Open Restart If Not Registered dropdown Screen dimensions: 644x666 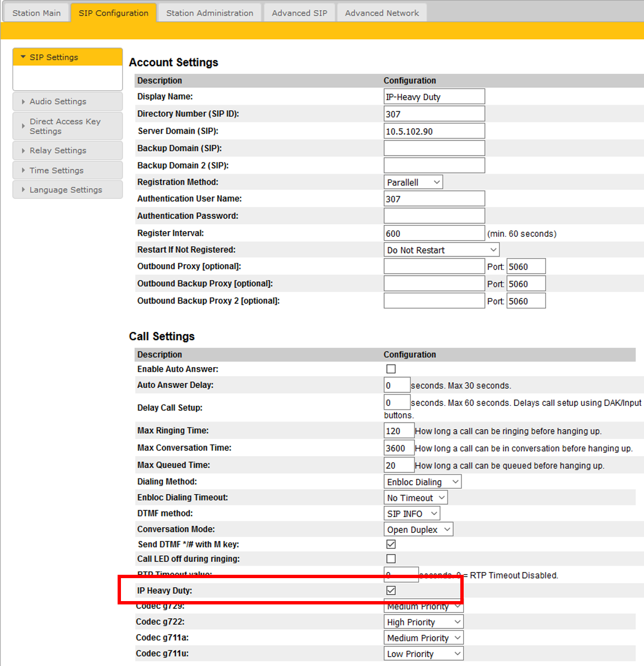tap(441, 250)
